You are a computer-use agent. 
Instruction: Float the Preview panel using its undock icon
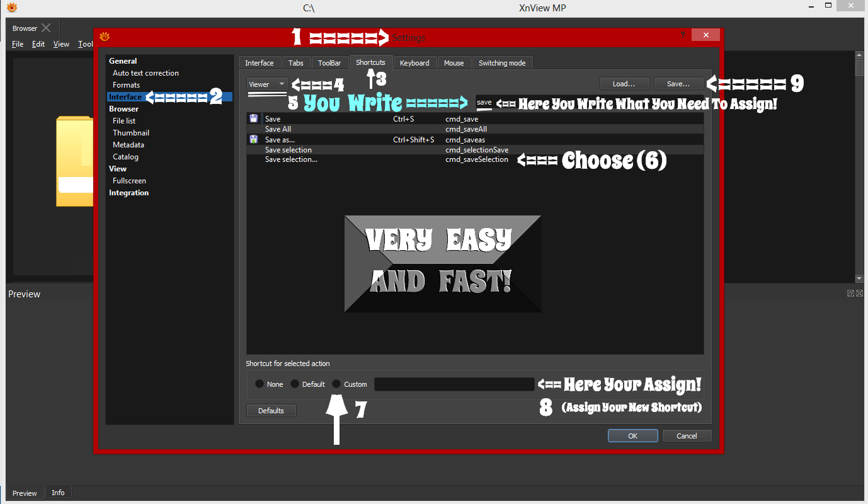(x=850, y=293)
